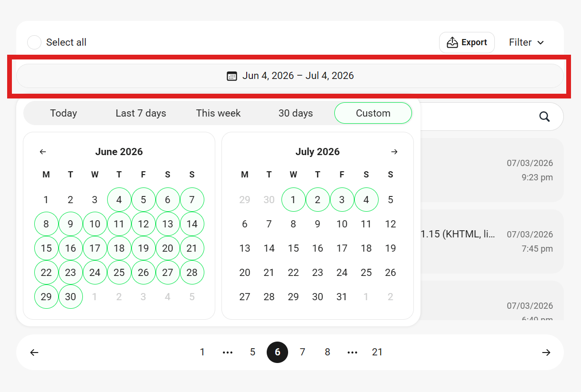Select the 30 days preset

pyautogui.click(x=296, y=113)
